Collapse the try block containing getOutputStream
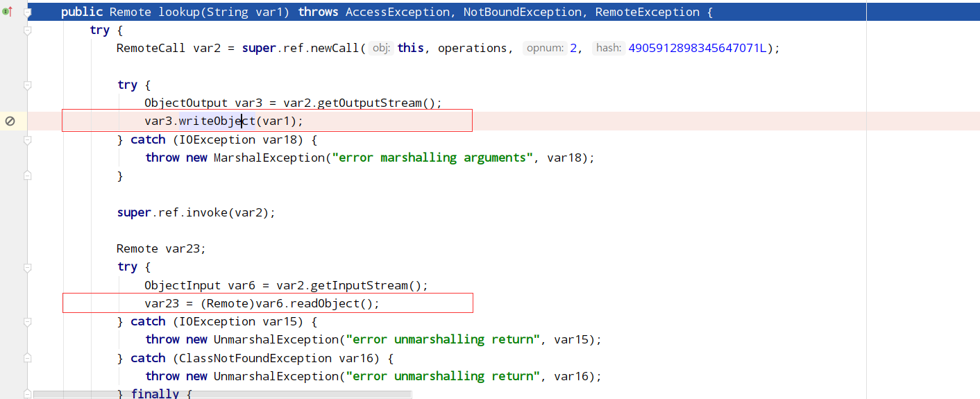Image resolution: width=980 pixels, height=399 pixels. pos(28,85)
